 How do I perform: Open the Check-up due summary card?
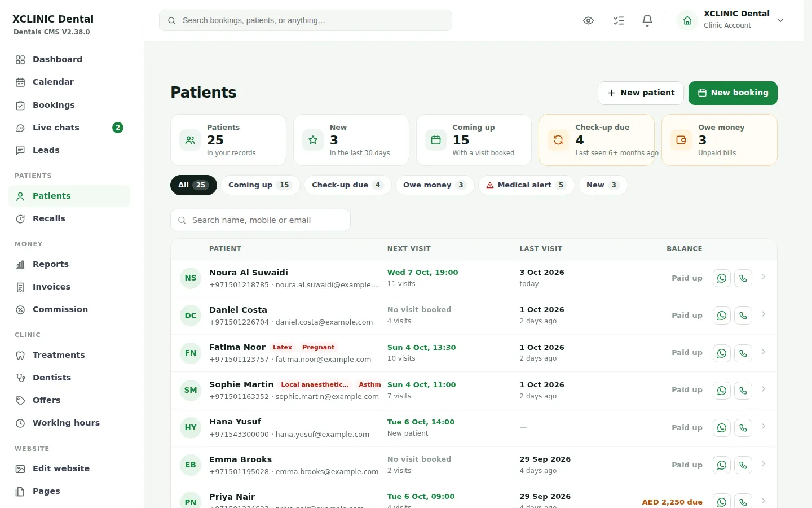pyautogui.click(x=597, y=140)
